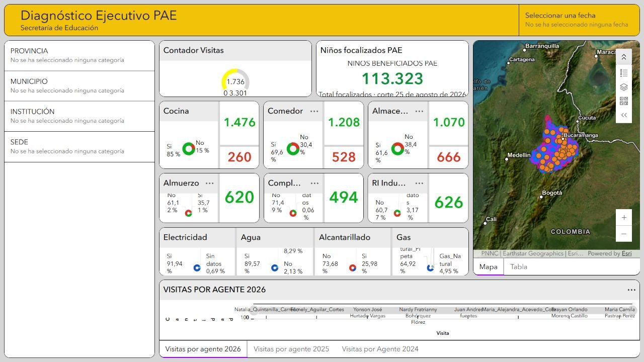The height and width of the screenshot is (362, 644).
Task: Open the SEDE category selector
Action: pos(79,147)
